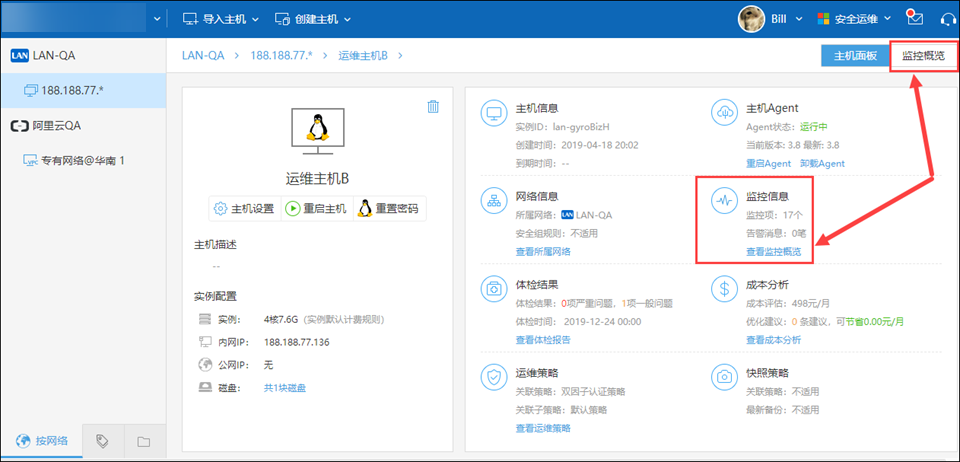Click the 重启Agent link
Image resolution: width=960 pixels, height=462 pixels.
(768, 163)
